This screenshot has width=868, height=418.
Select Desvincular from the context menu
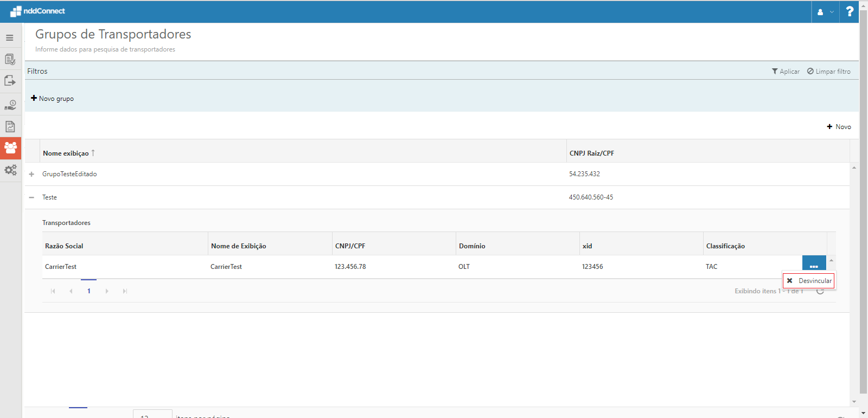809,281
